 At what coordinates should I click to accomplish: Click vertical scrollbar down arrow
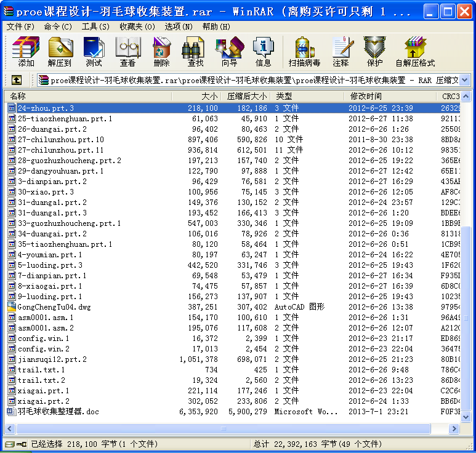(466, 417)
